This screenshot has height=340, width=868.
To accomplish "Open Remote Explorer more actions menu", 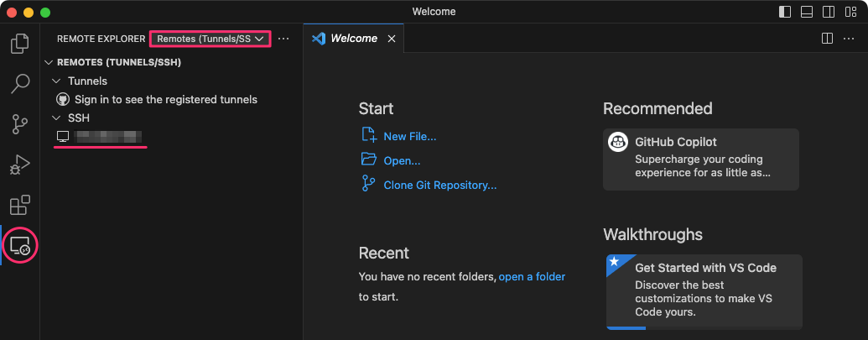I will 283,39.
